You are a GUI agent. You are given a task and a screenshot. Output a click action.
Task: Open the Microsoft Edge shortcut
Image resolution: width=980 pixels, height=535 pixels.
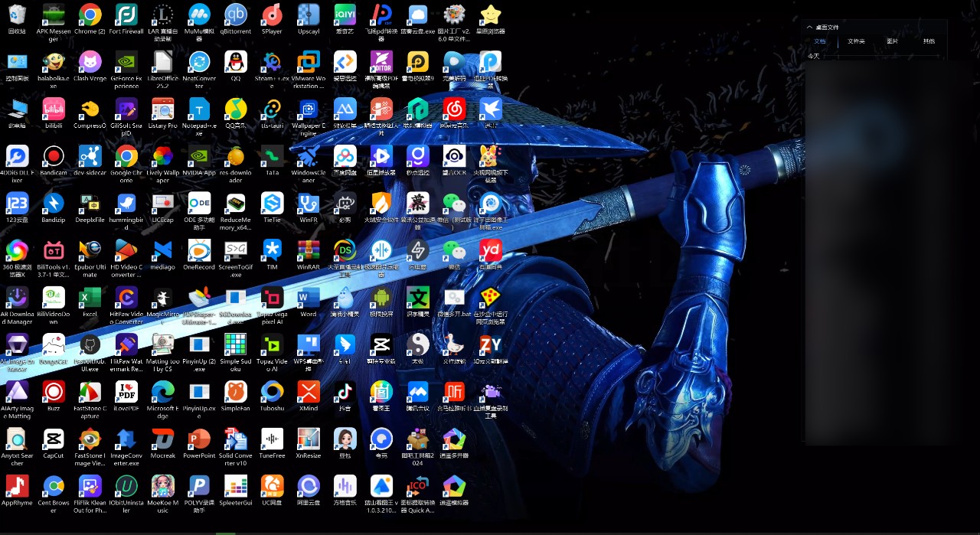[x=162, y=393]
